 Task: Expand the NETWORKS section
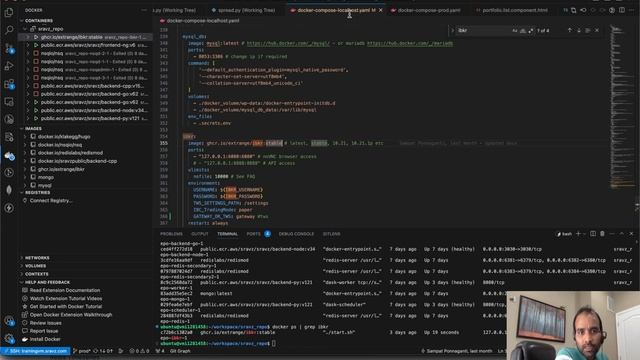click(37, 258)
